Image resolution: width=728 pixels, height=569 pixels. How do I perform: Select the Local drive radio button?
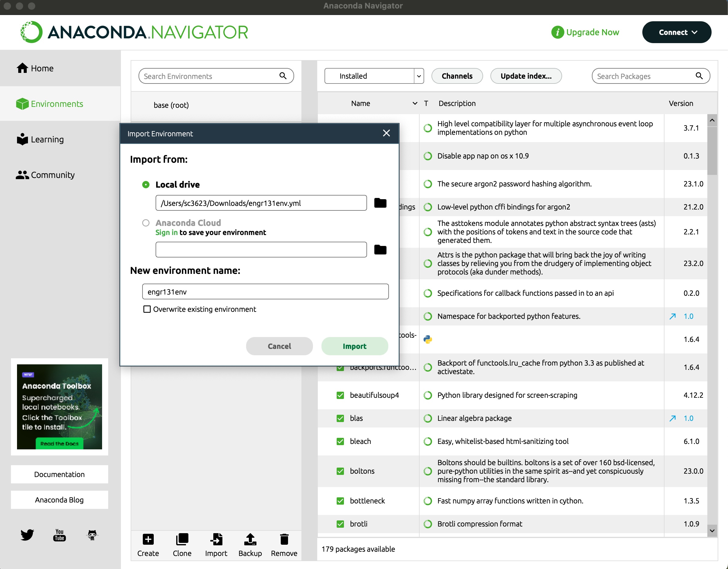[x=146, y=185]
